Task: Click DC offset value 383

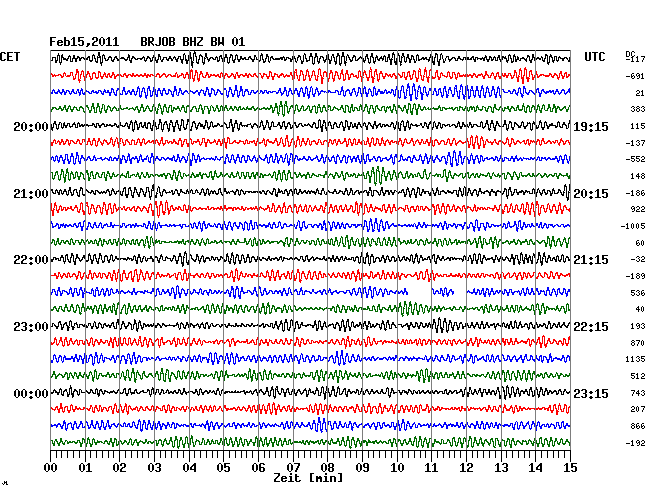Action: coord(638,109)
